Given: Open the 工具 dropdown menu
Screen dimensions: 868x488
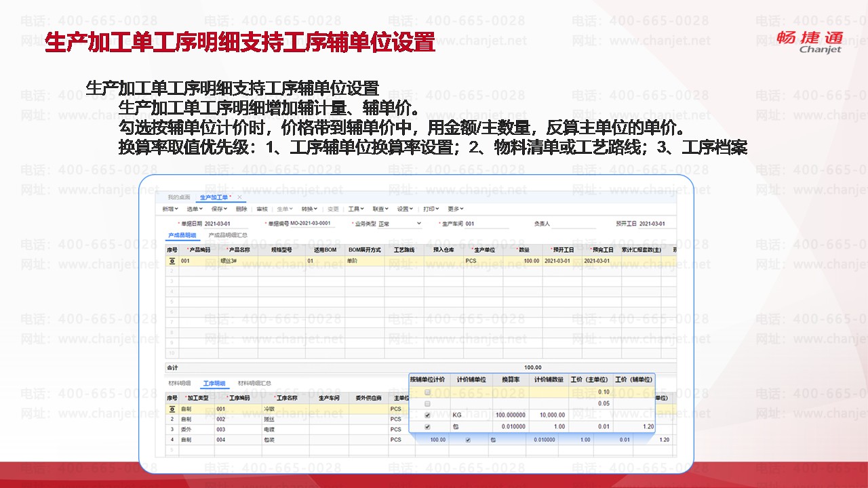Looking at the screenshot, I should click(356, 209).
